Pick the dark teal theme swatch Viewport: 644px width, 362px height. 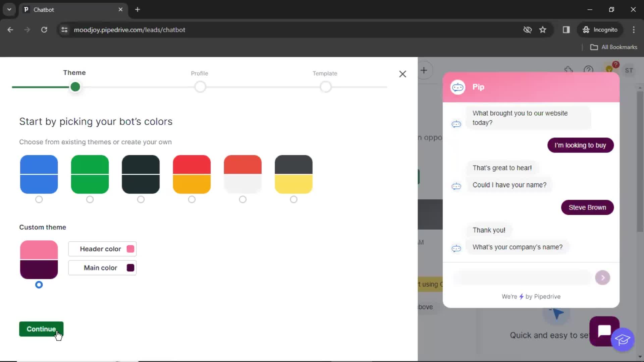click(x=141, y=174)
